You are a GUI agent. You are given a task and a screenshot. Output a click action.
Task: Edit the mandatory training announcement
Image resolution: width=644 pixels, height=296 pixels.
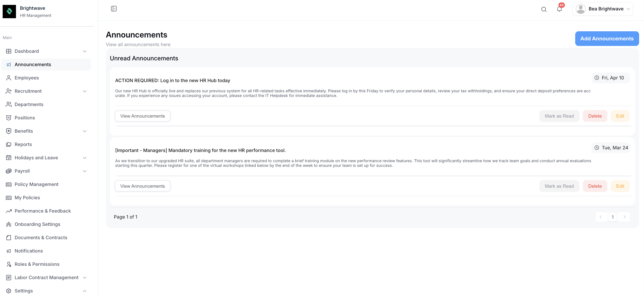pos(620,186)
